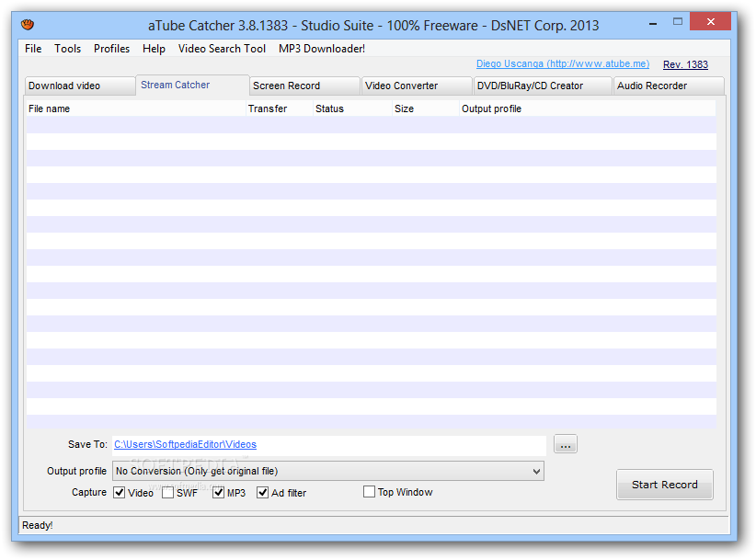Screen dimensions: 756x560
Task: Click the Status column header
Action: point(352,109)
